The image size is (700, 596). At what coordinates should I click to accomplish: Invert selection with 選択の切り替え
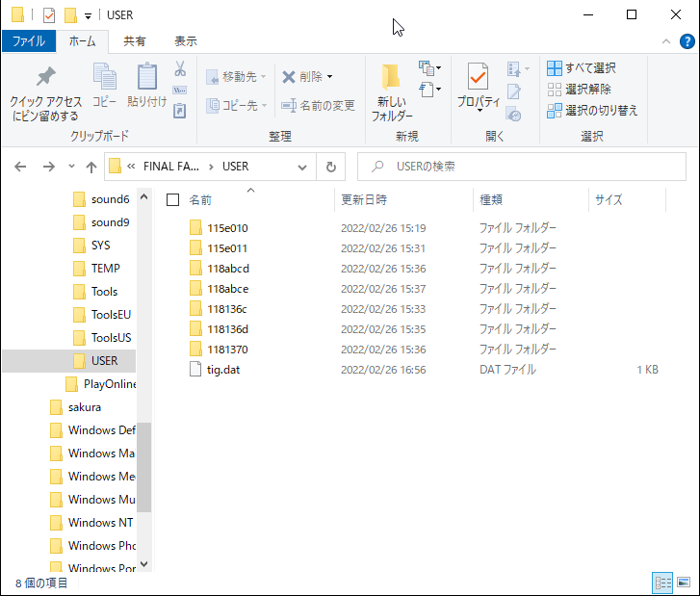point(592,111)
